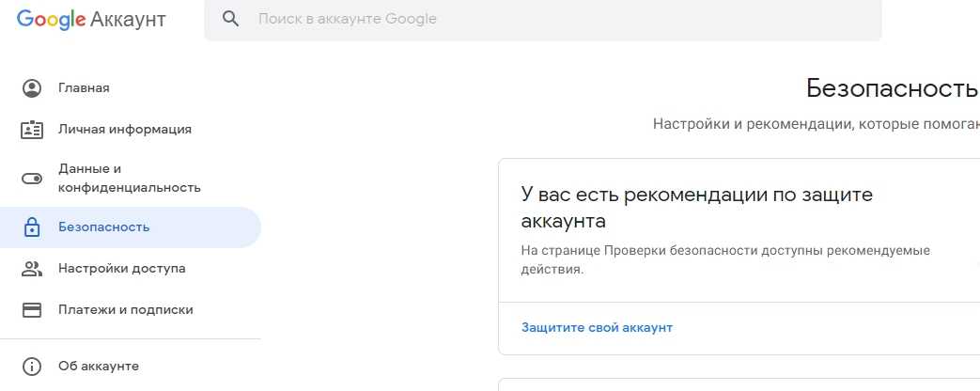Select the Безопасность menu item
980x391 pixels.
point(103,227)
